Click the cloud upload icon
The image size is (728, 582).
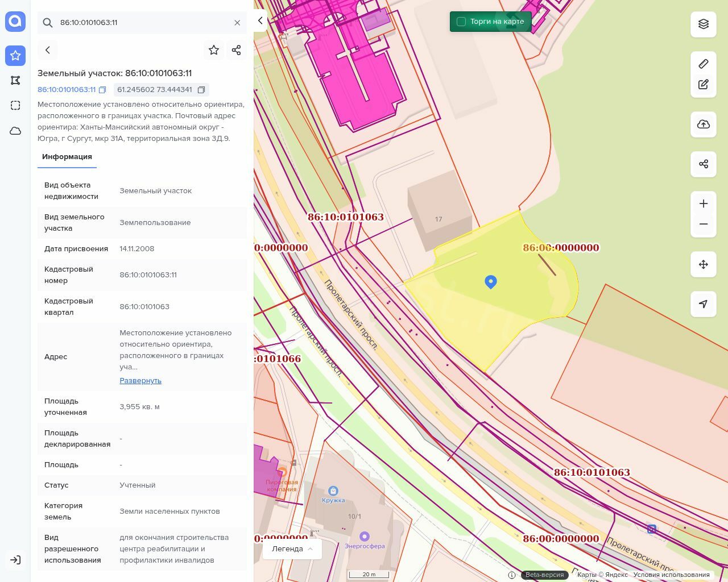click(703, 124)
